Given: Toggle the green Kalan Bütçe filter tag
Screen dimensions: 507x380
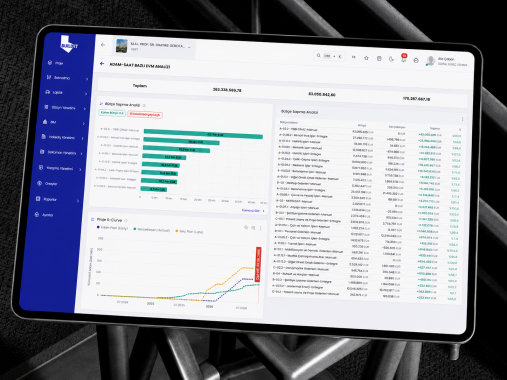Looking at the screenshot, I should tap(112, 113).
